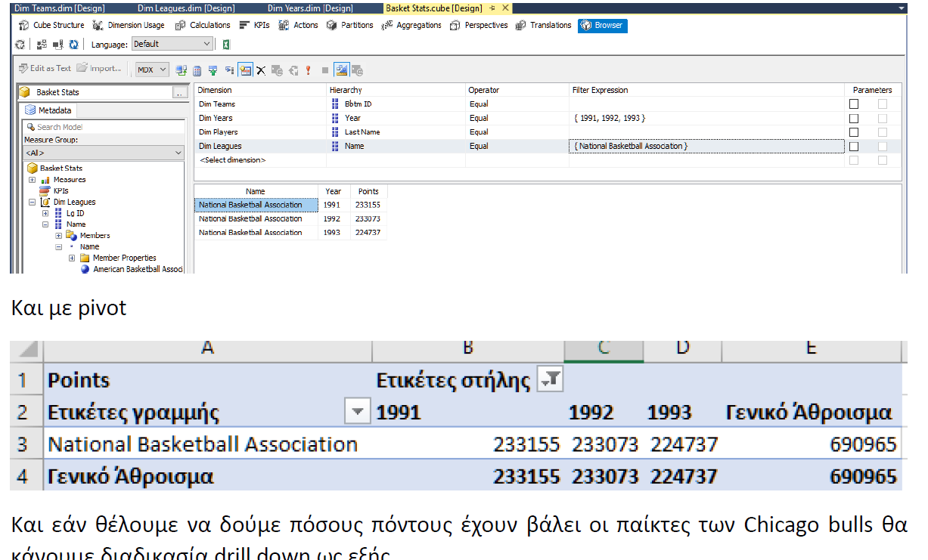Click the Edit as Text button
This screenshot has width=928, height=560.
tap(45, 68)
